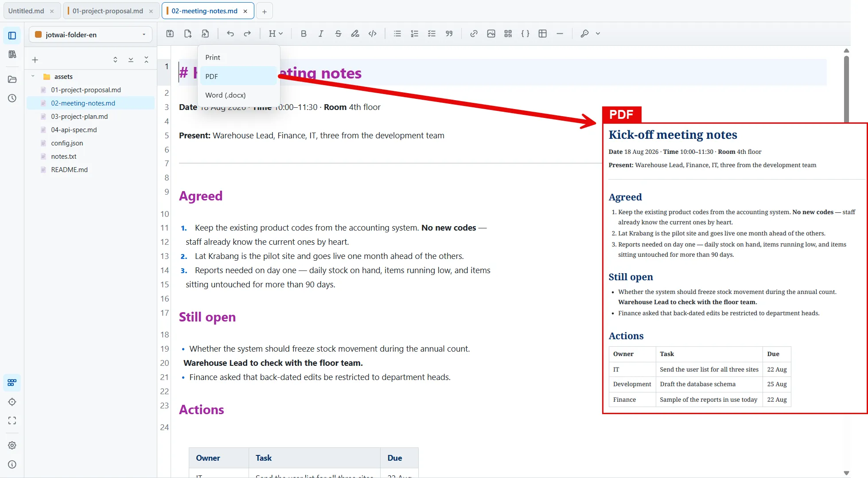
Task: Open the folder icon in left rail
Action: coord(12,79)
